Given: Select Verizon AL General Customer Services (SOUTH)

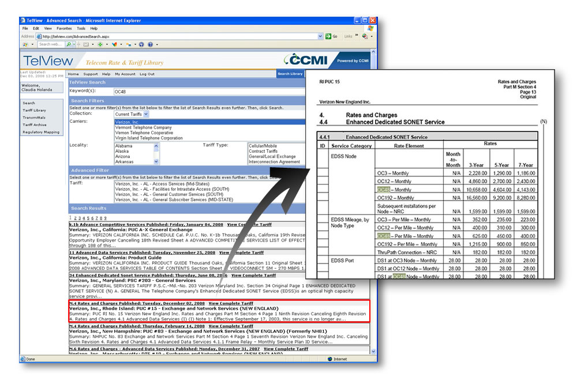Looking at the screenshot, I should point(169,194).
